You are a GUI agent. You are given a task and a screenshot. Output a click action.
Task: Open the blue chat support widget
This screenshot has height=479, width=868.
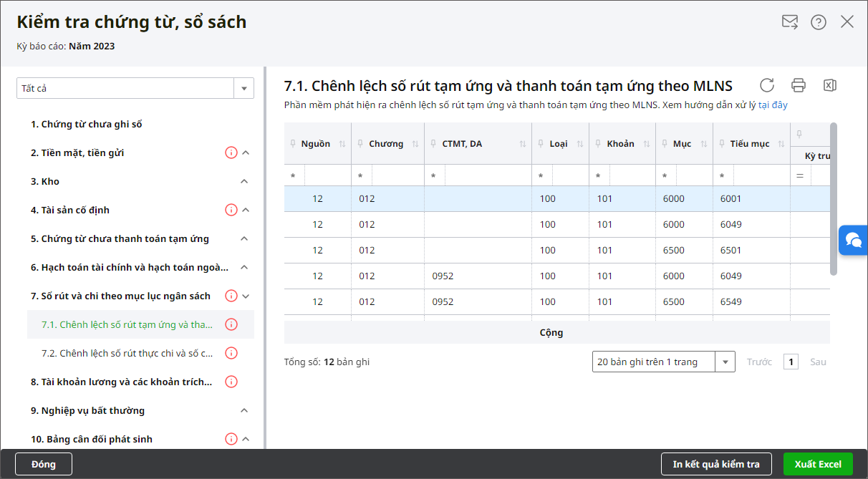(853, 240)
